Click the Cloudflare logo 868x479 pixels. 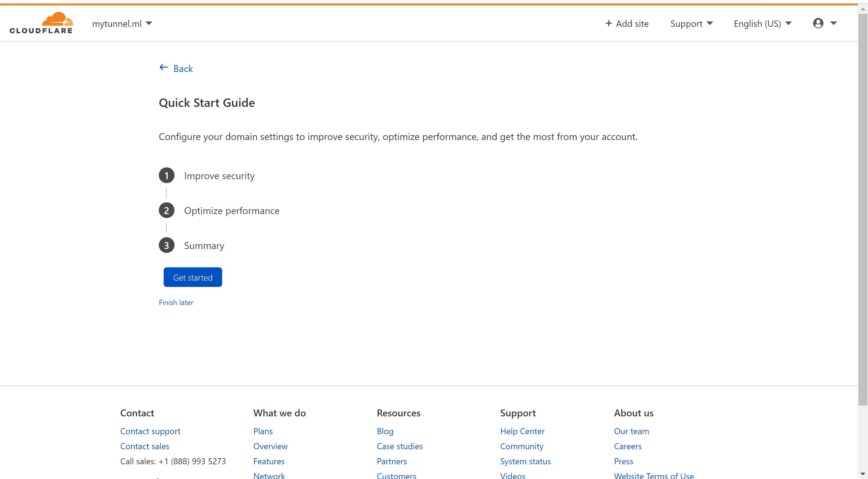click(x=41, y=23)
